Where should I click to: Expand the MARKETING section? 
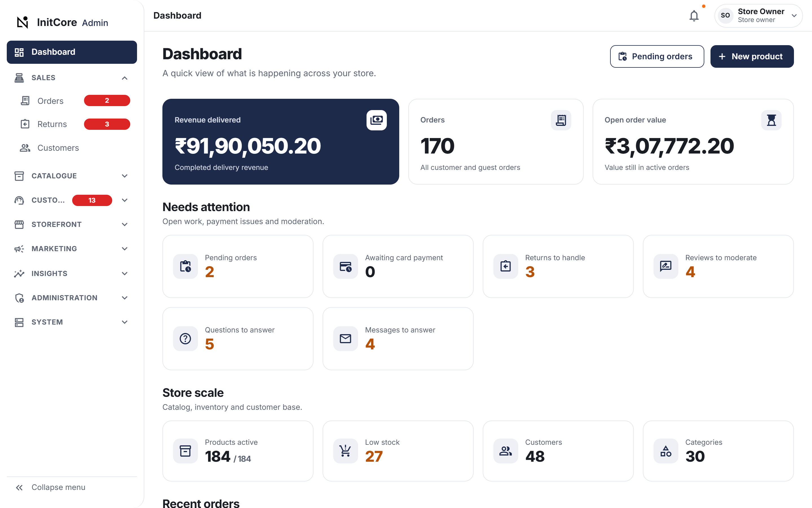tap(72, 249)
